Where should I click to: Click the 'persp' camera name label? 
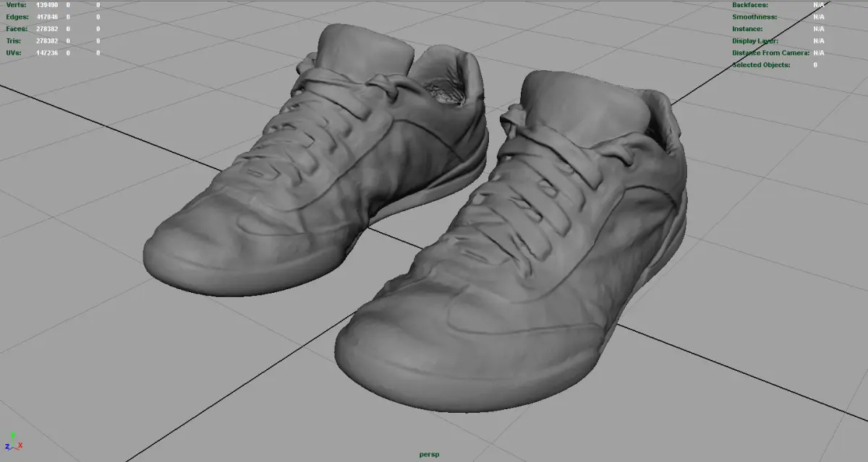429,455
